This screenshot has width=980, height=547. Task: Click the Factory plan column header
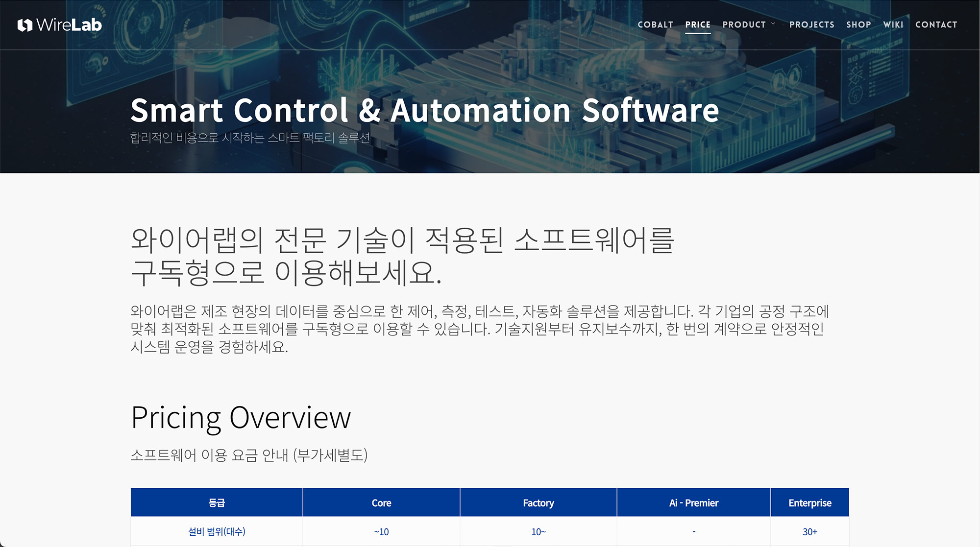[x=538, y=503]
